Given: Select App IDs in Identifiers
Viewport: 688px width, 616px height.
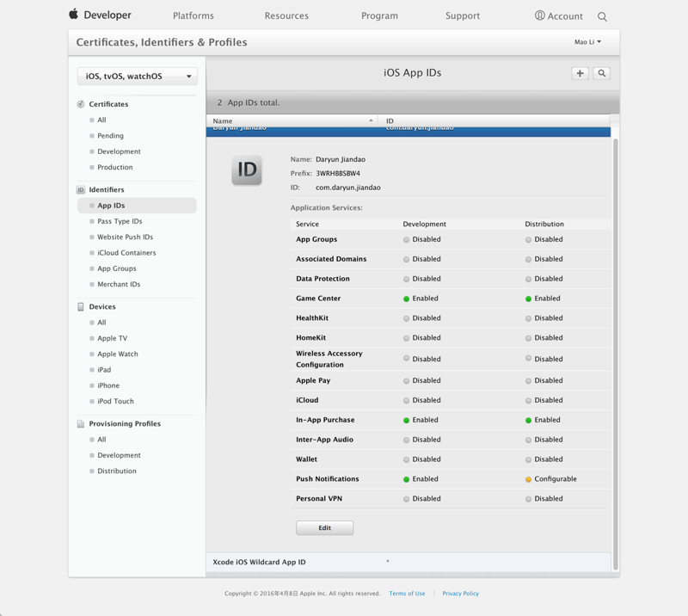Looking at the screenshot, I should click(x=137, y=206).
